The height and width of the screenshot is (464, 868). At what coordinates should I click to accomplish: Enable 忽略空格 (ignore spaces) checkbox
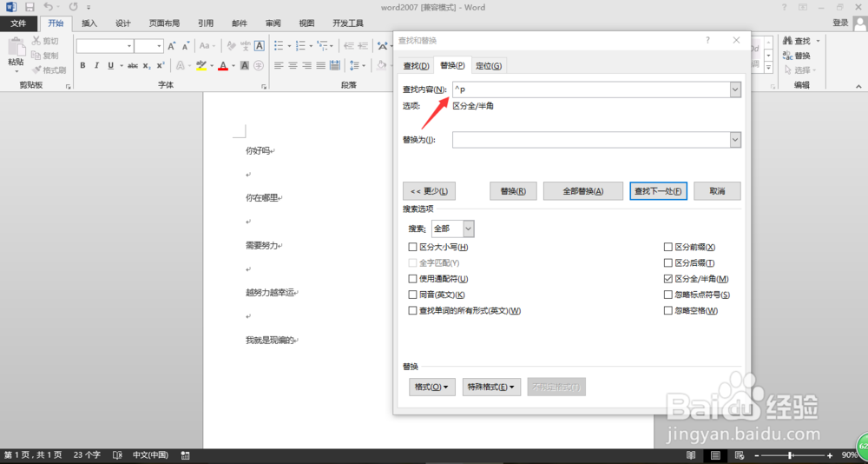tap(667, 311)
